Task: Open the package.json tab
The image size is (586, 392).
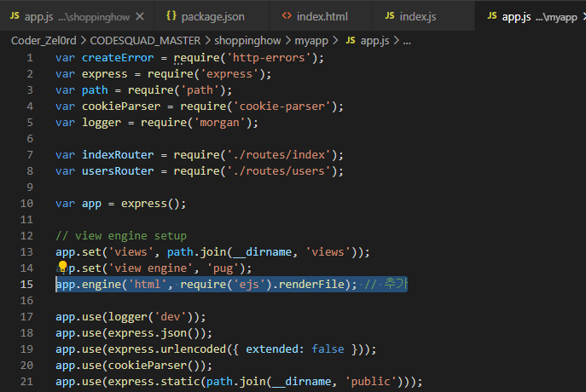Action: 212,16
